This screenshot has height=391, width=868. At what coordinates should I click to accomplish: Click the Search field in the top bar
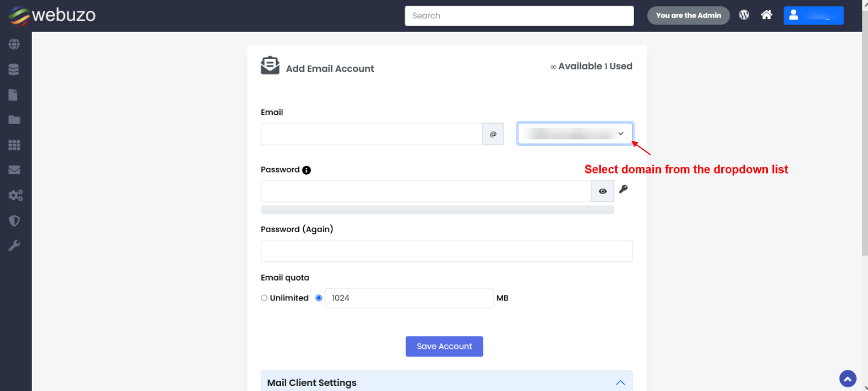519,16
